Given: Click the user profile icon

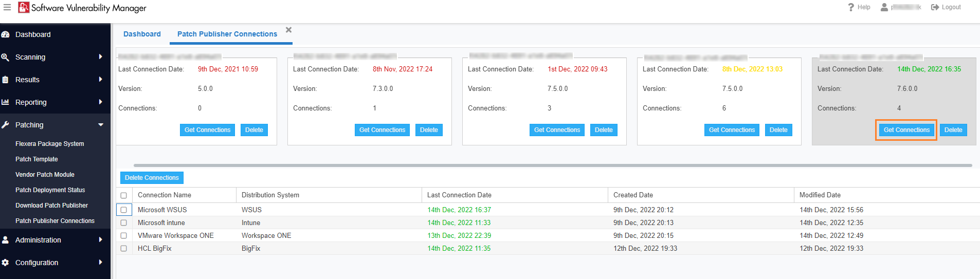Looking at the screenshot, I should tap(884, 7).
